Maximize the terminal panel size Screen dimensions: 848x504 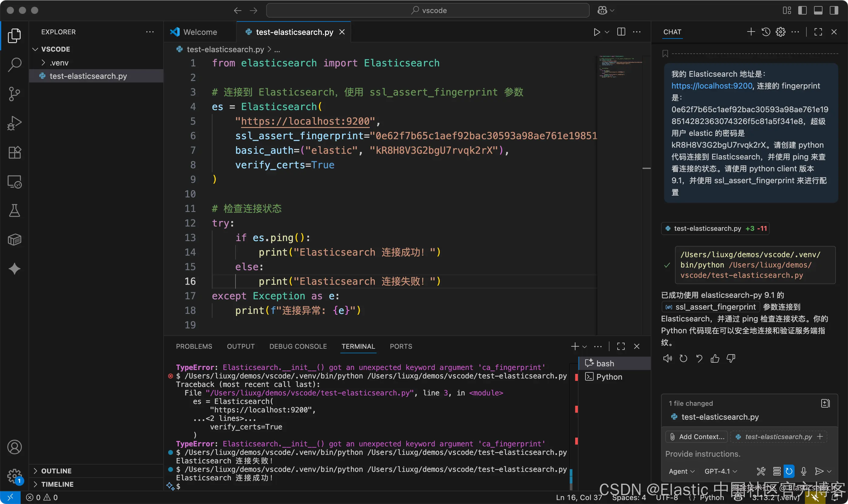coord(621,346)
